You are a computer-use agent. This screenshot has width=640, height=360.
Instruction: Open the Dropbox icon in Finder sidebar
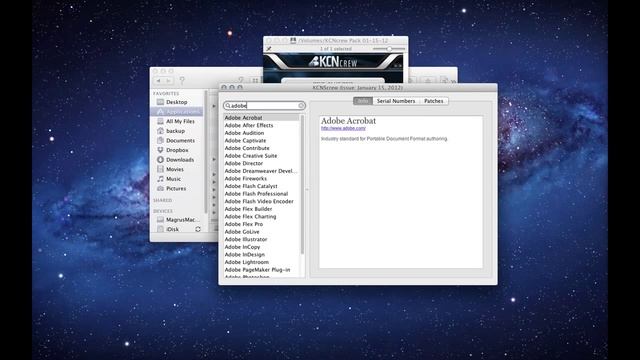[x=160, y=150]
